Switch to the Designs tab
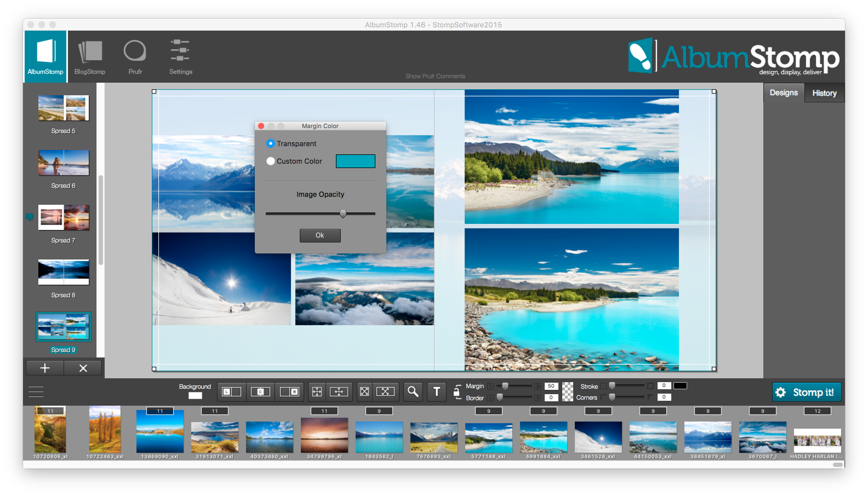 (x=784, y=93)
